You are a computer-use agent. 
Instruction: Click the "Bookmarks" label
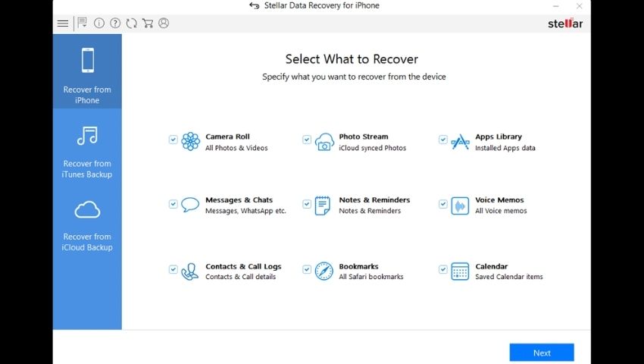pos(358,266)
